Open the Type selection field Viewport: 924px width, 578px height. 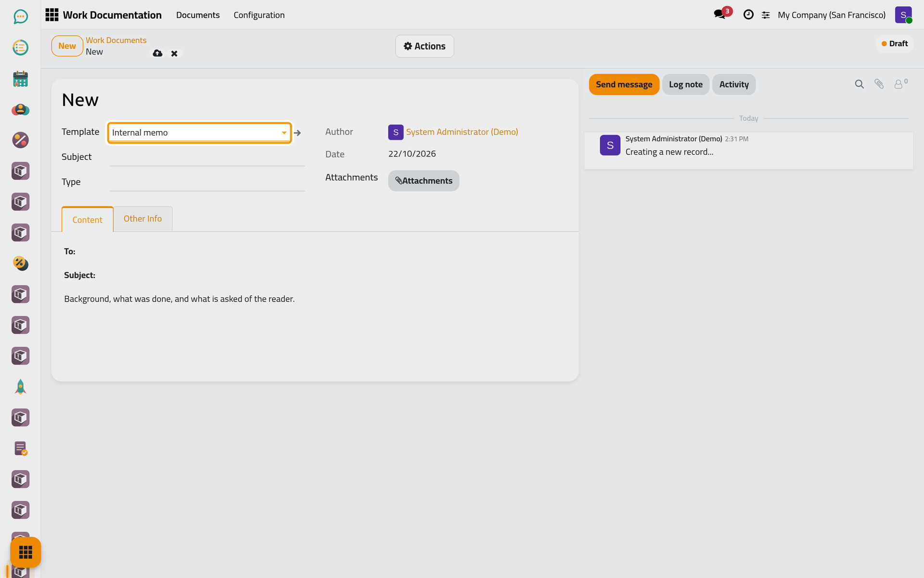tap(207, 182)
